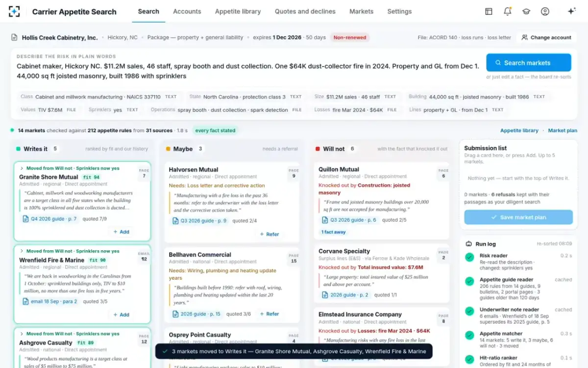Click the page 15 badge on Bellhaven Commercial
This screenshot has width=588, height=368.
[x=294, y=259]
